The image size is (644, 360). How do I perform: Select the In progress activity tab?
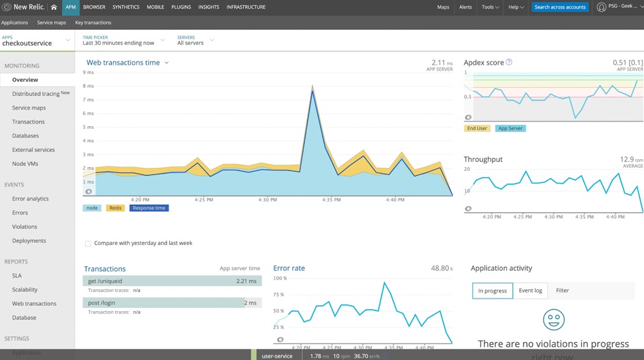click(492, 291)
